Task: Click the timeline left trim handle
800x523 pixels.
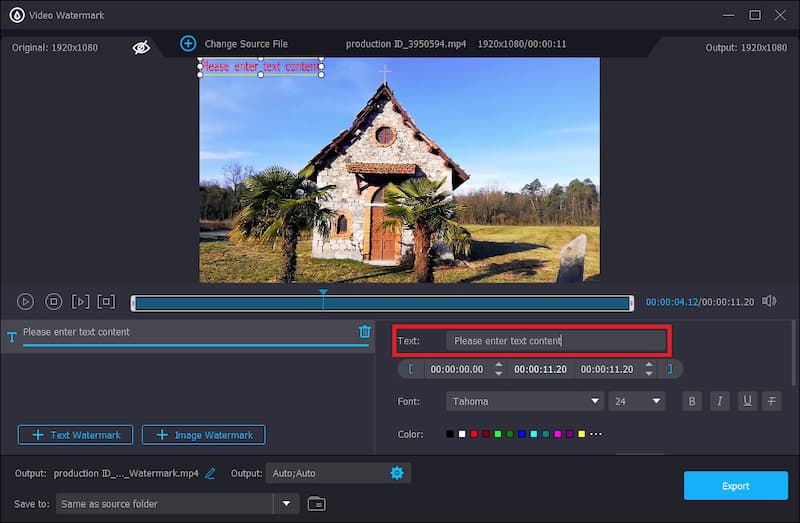Action: pyautogui.click(x=133, y=304)
